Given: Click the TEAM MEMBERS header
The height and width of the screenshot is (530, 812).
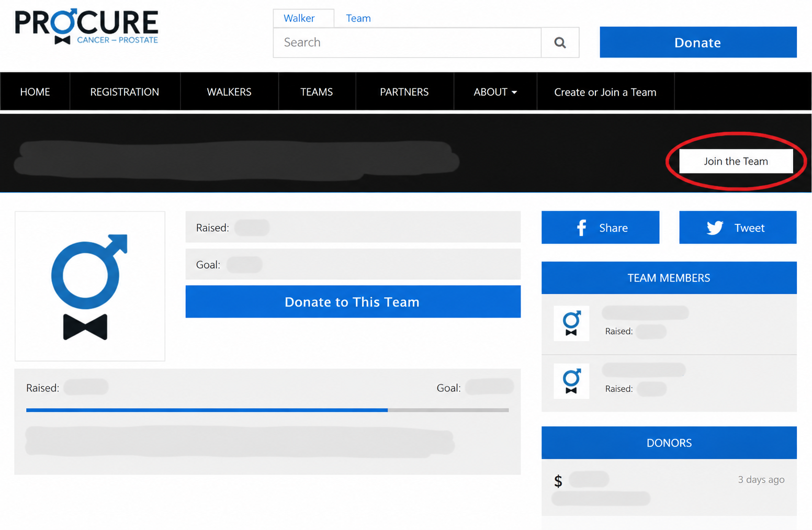Looking at the screenshot, I should click(669, 278).
